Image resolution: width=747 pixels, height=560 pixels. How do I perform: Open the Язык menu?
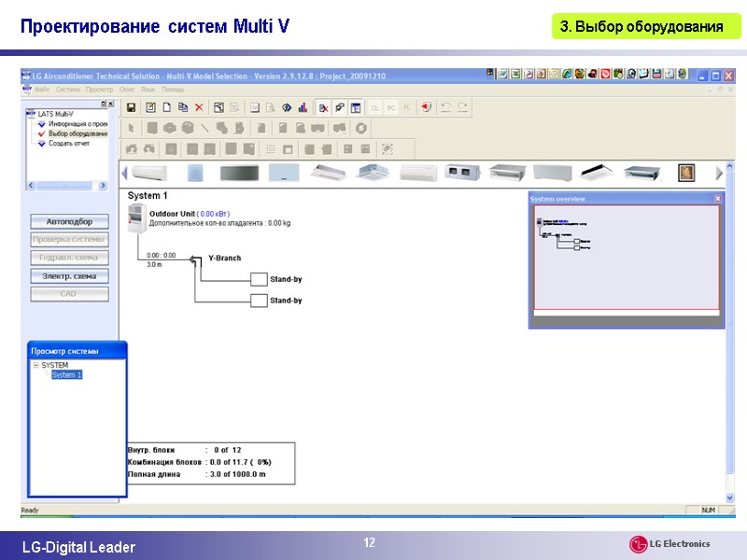click(x=148, y=90)
